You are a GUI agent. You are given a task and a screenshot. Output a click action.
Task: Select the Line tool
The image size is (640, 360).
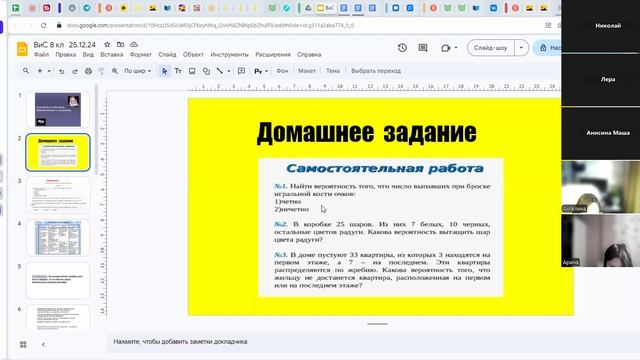(x=220, y=71)
